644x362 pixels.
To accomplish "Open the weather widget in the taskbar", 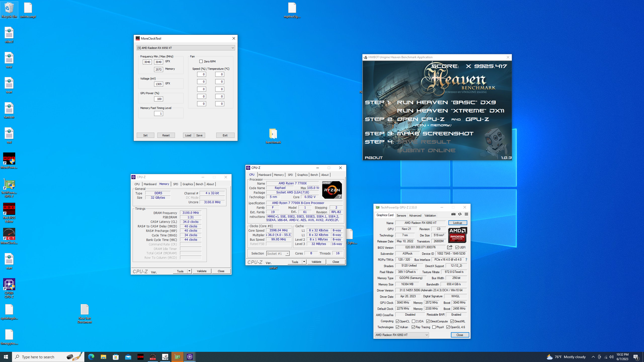I will pyautogui.click(x=566, y=357).
